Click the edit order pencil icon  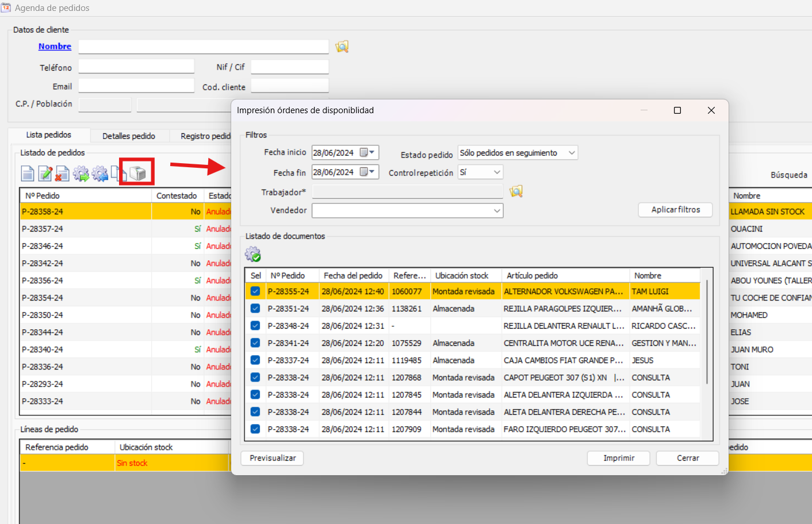(x=45, y=173)
